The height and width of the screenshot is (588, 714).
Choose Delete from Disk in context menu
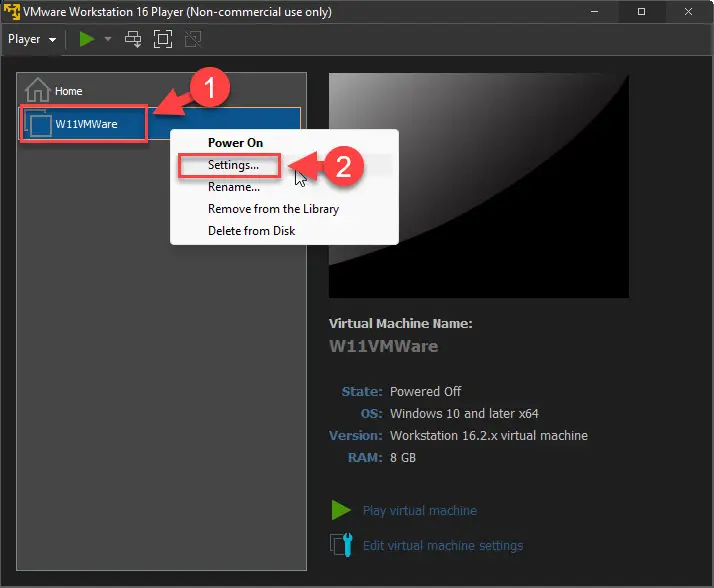[x=251, y=231]
